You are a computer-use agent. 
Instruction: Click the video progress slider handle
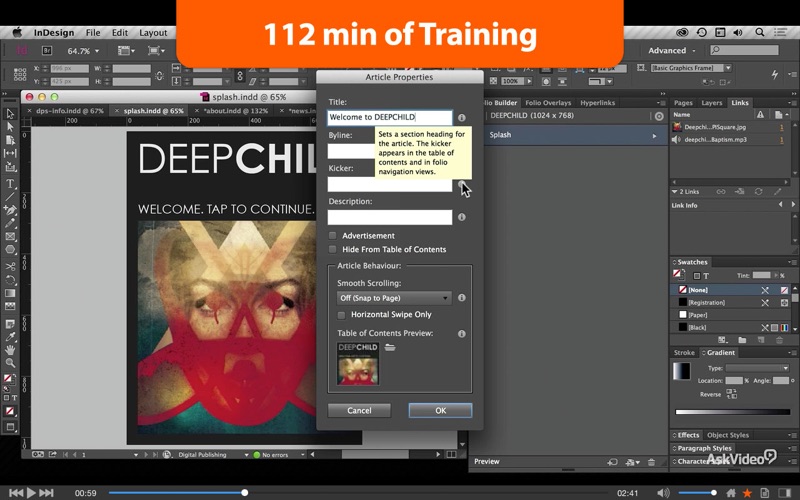pyautogui.click(x=245, y=493)
